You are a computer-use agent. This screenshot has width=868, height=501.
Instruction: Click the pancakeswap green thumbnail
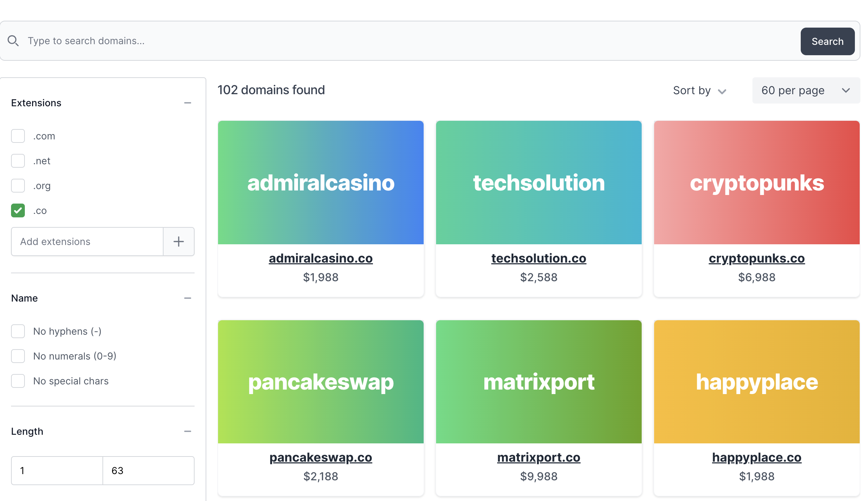point(320,382)
